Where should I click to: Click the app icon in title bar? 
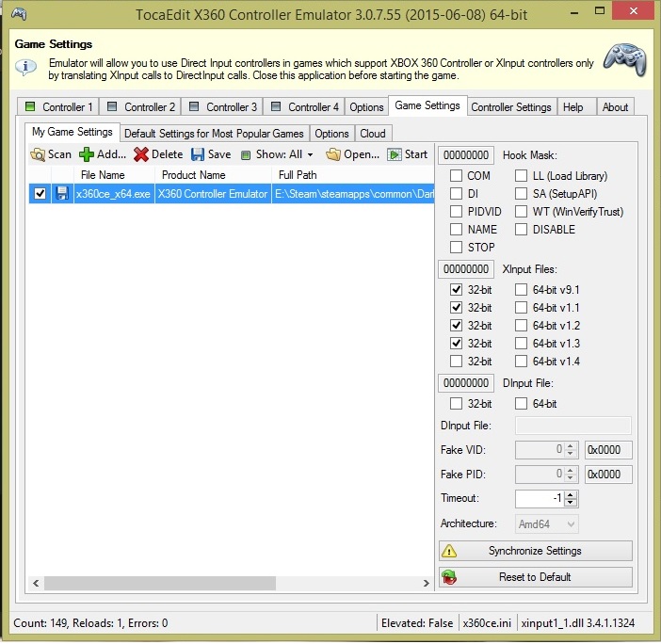point(19,14)
